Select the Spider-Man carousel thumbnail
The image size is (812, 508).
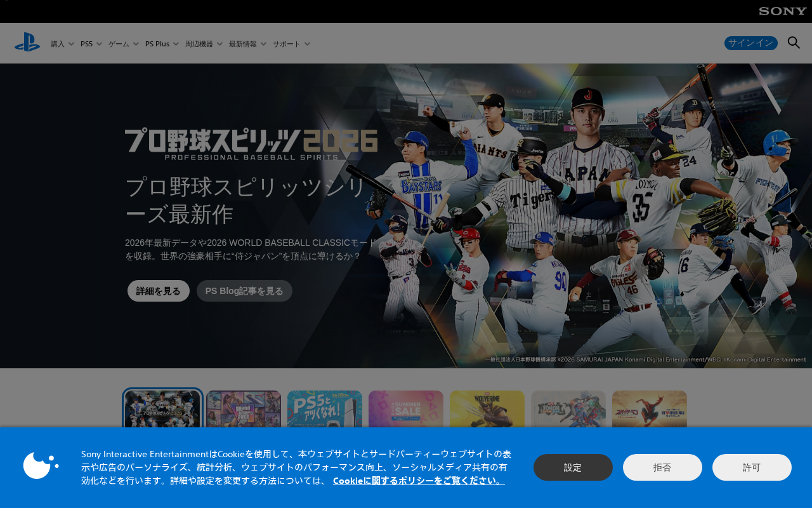(x=650, y=409)
